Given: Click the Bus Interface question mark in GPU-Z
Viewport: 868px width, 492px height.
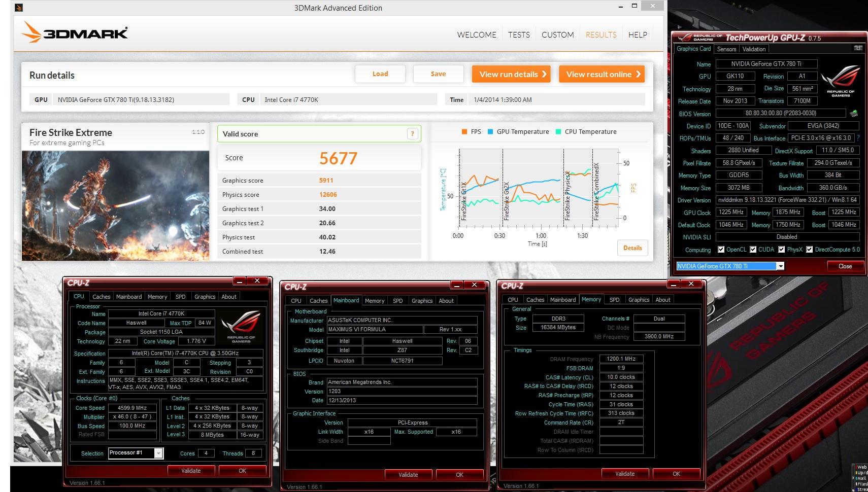Looking at the screenshot, I should pos(858,138).
